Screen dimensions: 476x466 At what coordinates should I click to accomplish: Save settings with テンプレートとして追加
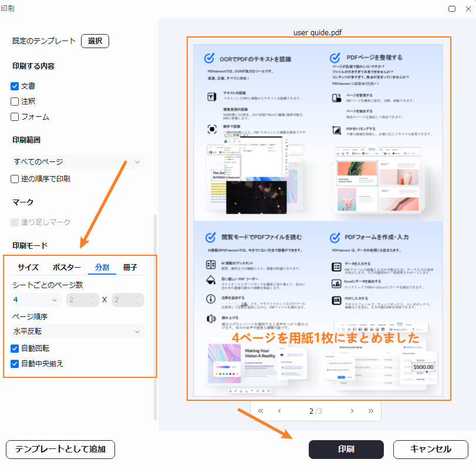[x=60, y=449]
